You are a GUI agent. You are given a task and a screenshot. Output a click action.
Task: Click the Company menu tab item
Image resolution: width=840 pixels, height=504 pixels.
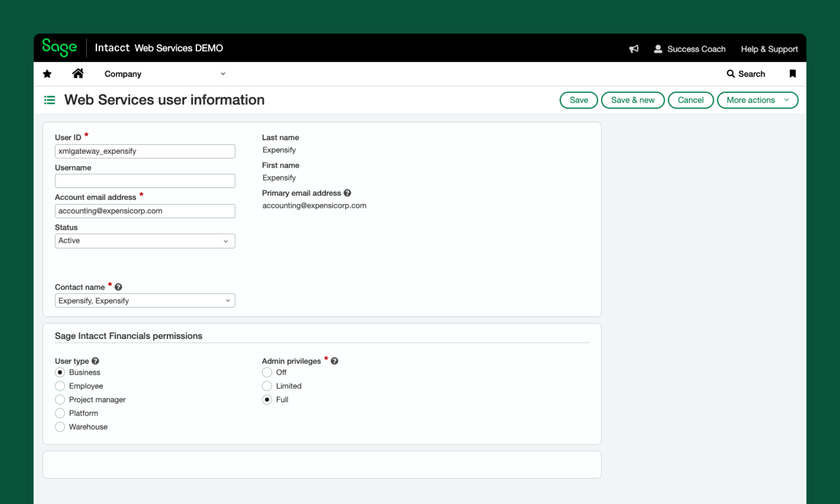[x=122, y=73]
